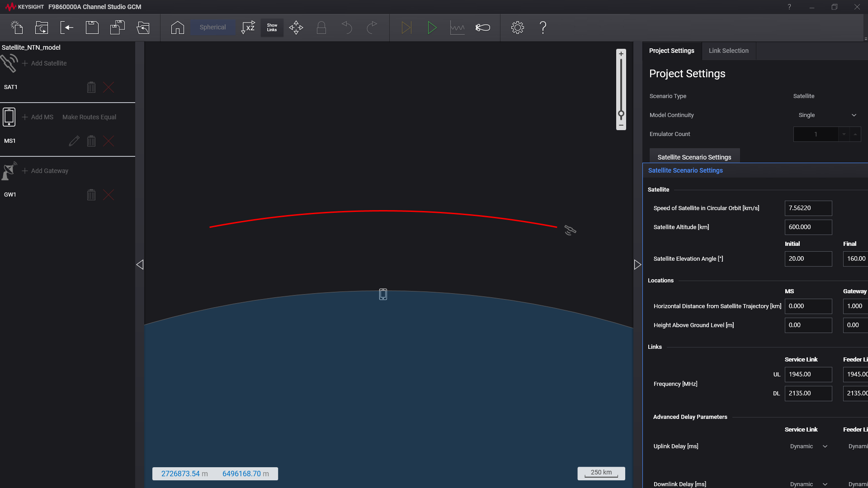
Task: Open the antenna pattern icon
Action: click(x=482, y=28)
